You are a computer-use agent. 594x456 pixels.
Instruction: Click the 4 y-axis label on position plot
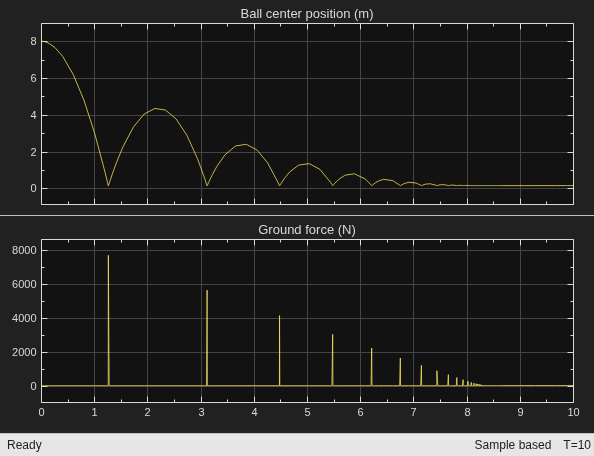click(x=34, y=116)
